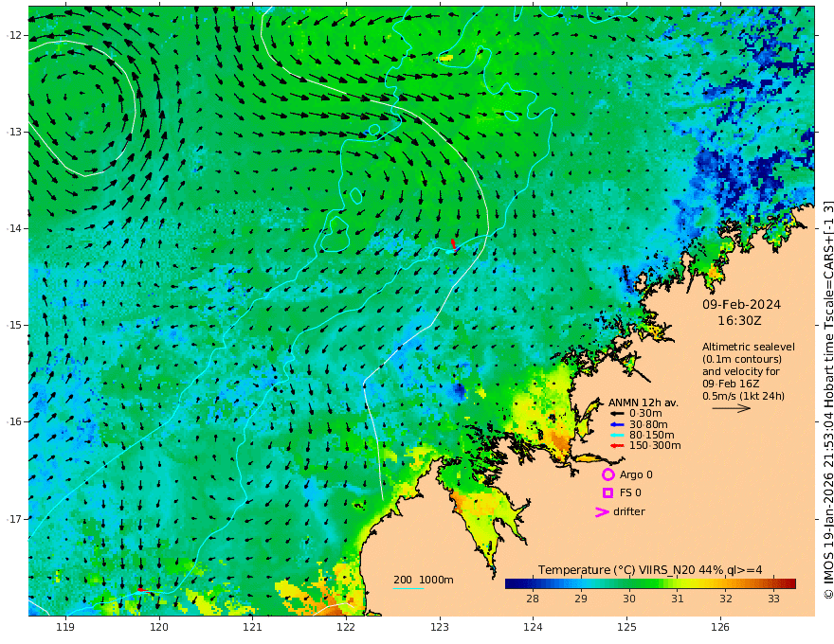The image size is (834, 644).
Task: Click the cyan 200m depth contour legend line
Action: coord(408,588)
